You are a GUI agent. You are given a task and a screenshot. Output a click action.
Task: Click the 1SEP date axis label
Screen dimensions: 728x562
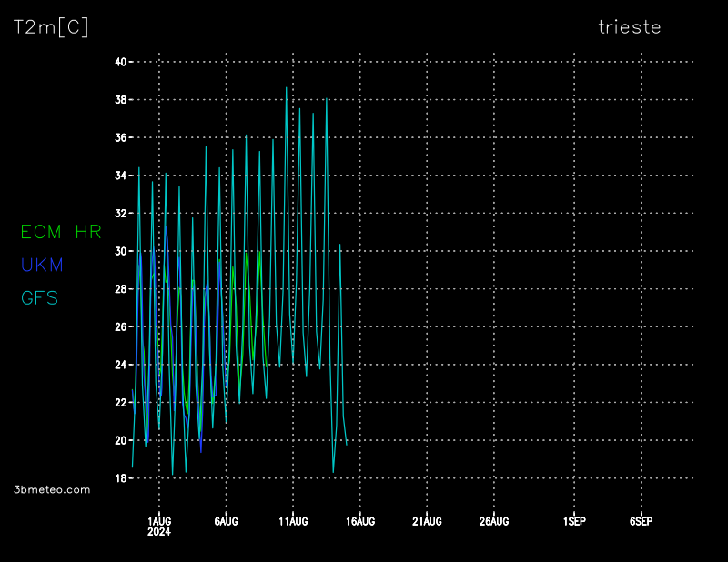(x=574, y=521)
